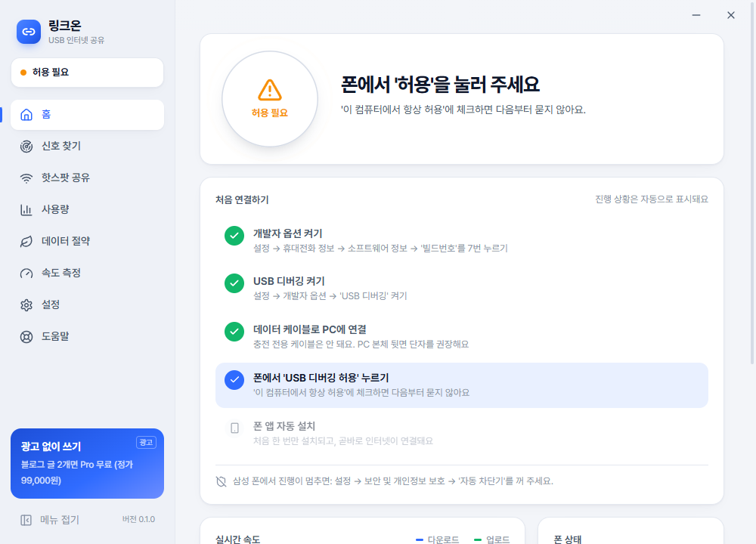Image resolution: width=756 pixels, height=544 pixels.
Task: Minimize the 링크온 window
Action: pos(696,15)
